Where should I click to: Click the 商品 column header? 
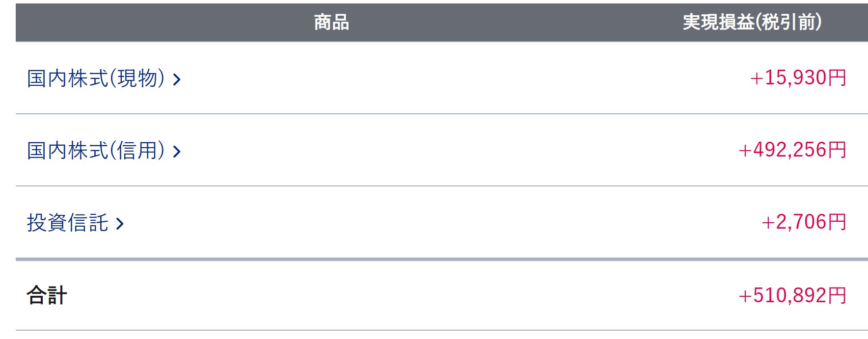(x=331, y=23)
